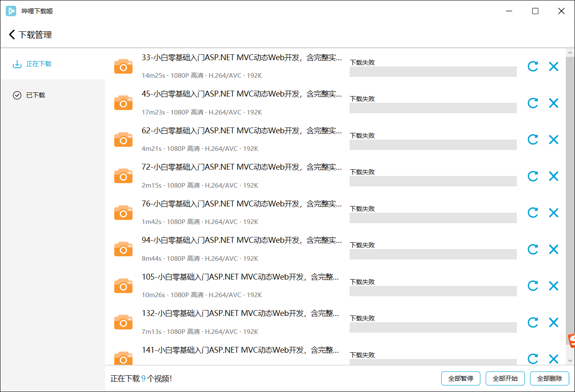
Task: Click thumbnail of video 62
Action: (123, 140)
